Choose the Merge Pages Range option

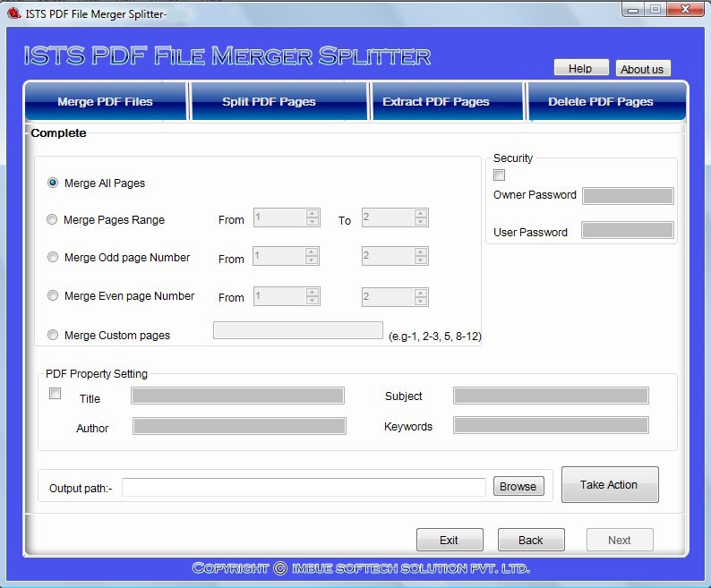pyautogui.click(x=53, y=219)
